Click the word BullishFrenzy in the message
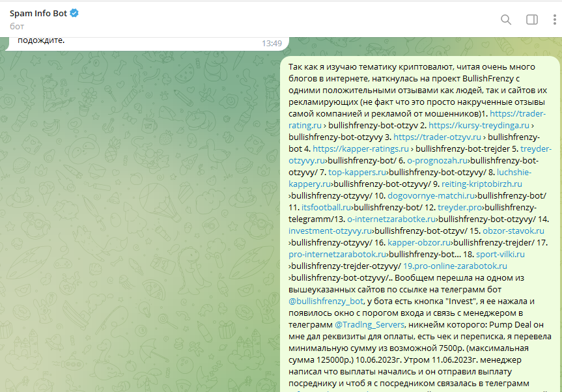The width and height of the screenshot is (562, 392). tap(488, 79)
